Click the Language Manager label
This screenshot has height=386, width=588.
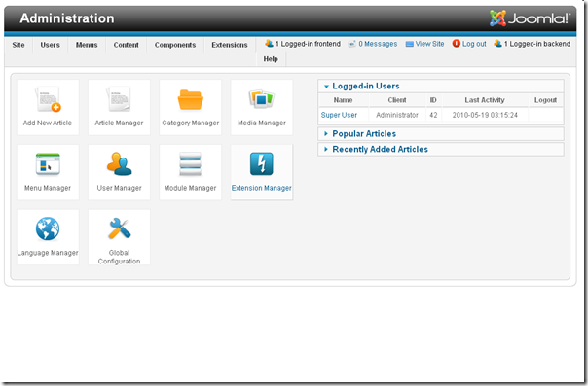(x=48, y=253)
